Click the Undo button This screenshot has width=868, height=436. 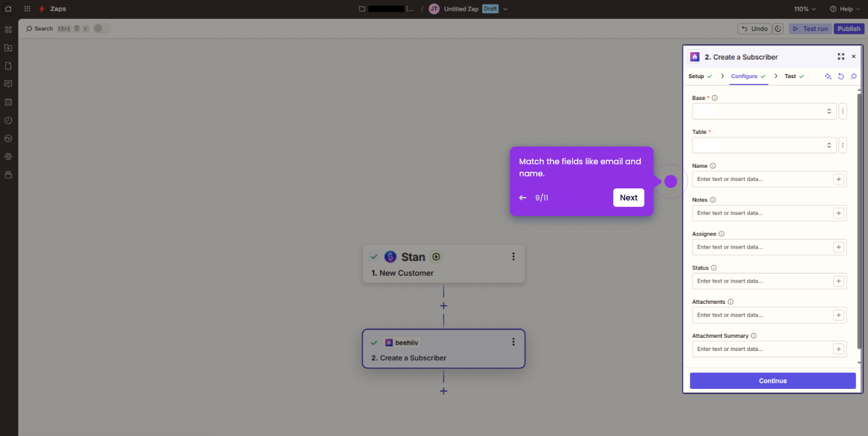pos(754,28)
